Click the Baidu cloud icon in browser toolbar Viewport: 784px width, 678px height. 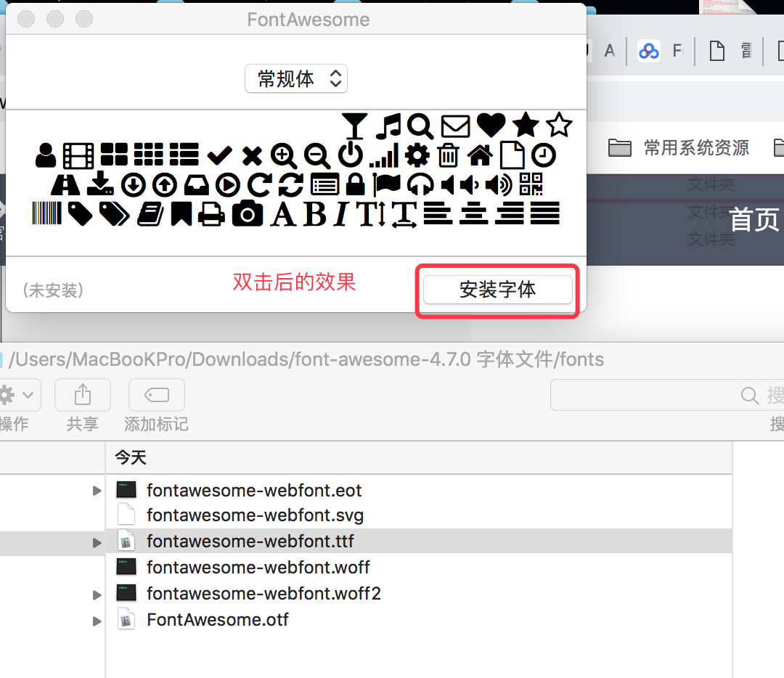tap(648, 51)
